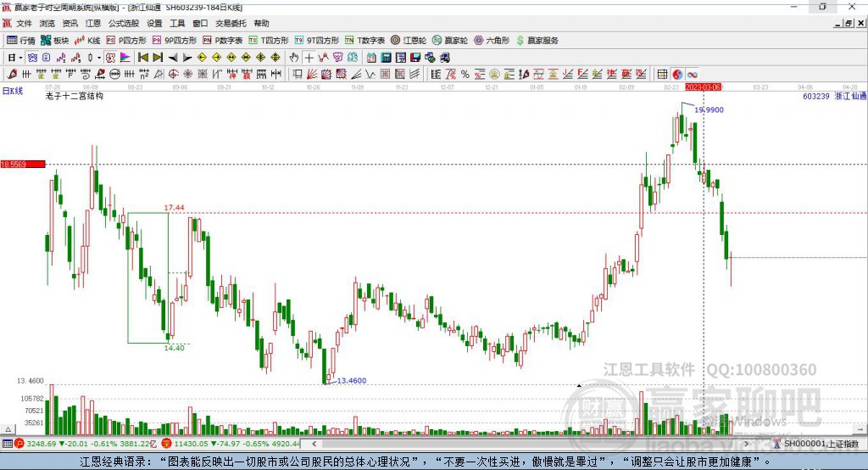
Task: Expand the candlestick style dropdown arrow
Action: click(x=99, y=58)
